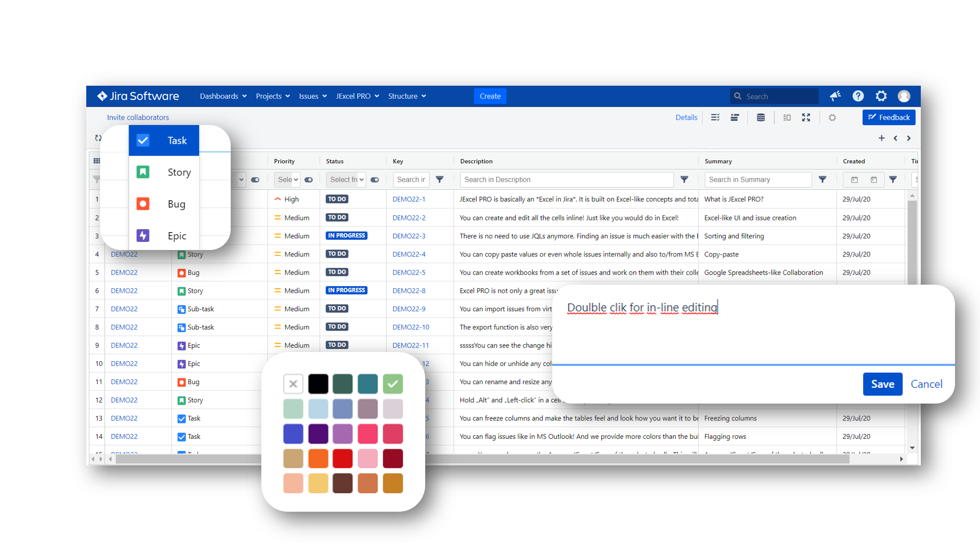Viewport: 980px width, 551px height.
Task: Click the Bug icon in row 5
Action: (x=181, y=272)
